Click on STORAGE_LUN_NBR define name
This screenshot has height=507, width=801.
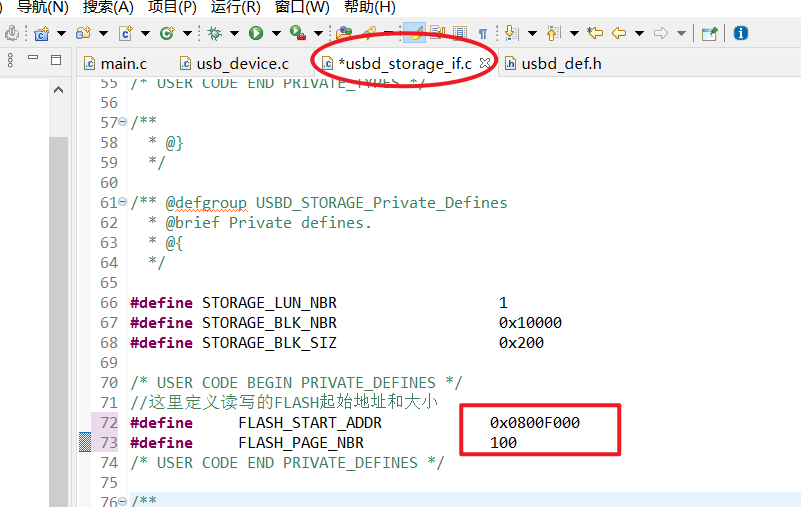tap(269, 303)
